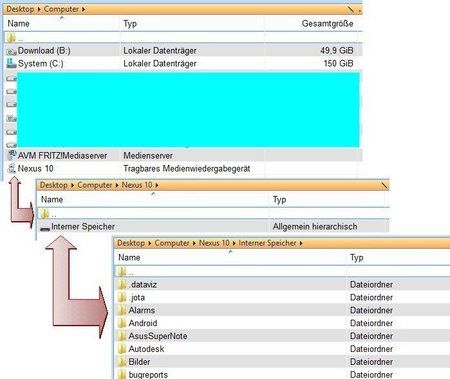450x379 pixels.
Task: Click Computer in the middle pane breadcrumb
Action: click(95, 185)
